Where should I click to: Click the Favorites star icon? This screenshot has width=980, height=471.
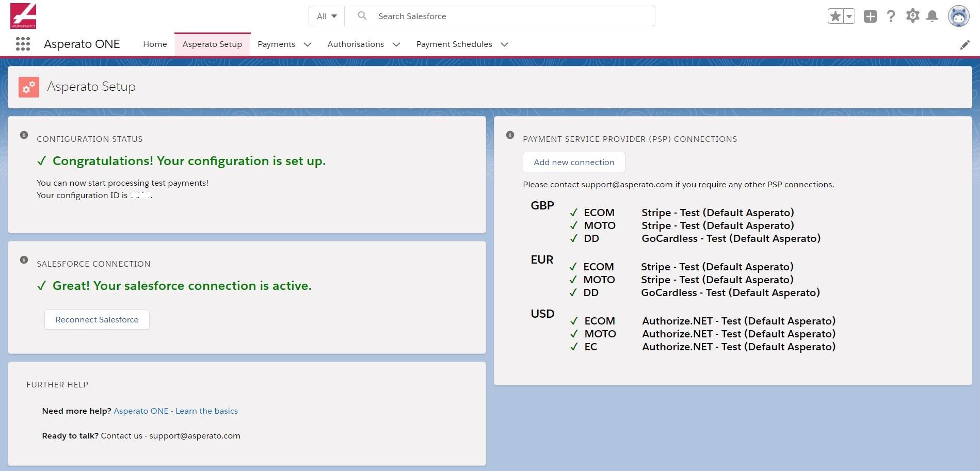point(835,16)
